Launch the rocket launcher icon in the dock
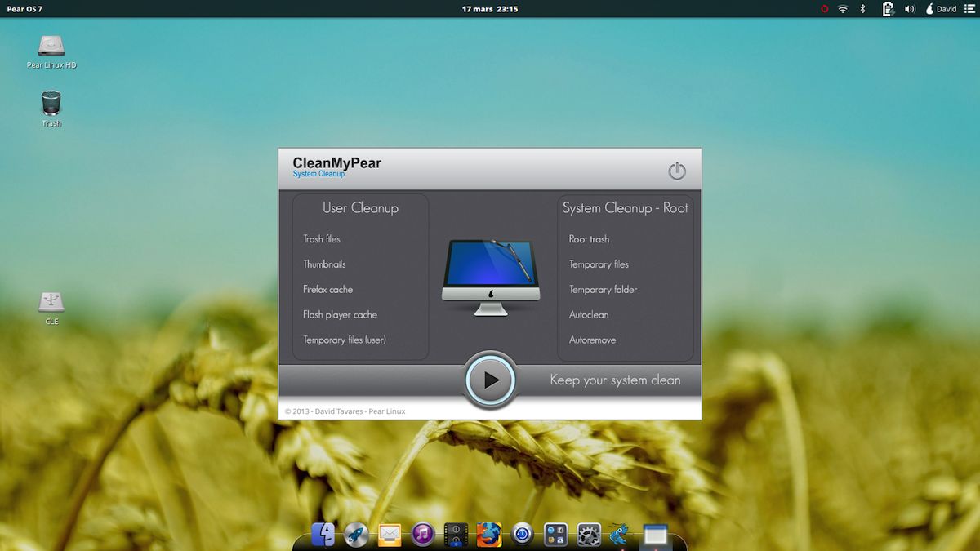 [355, 535]
